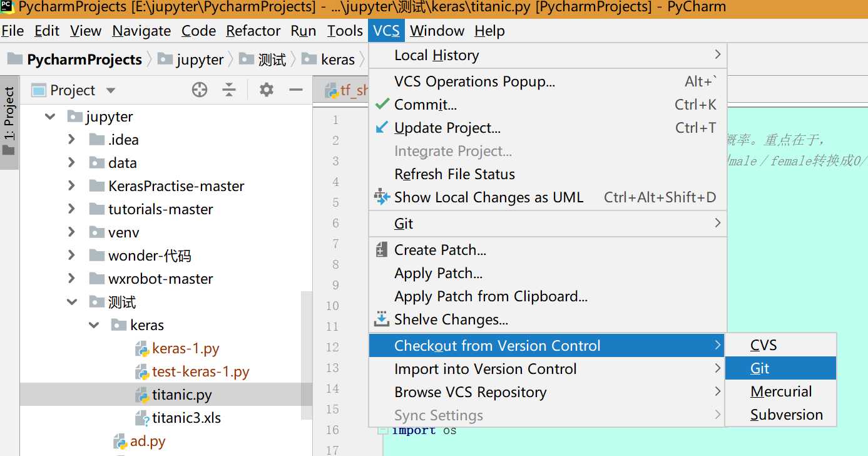The image size is (868, 456).
Task: Click the ad.py python file icon
Action: point(120,442)
